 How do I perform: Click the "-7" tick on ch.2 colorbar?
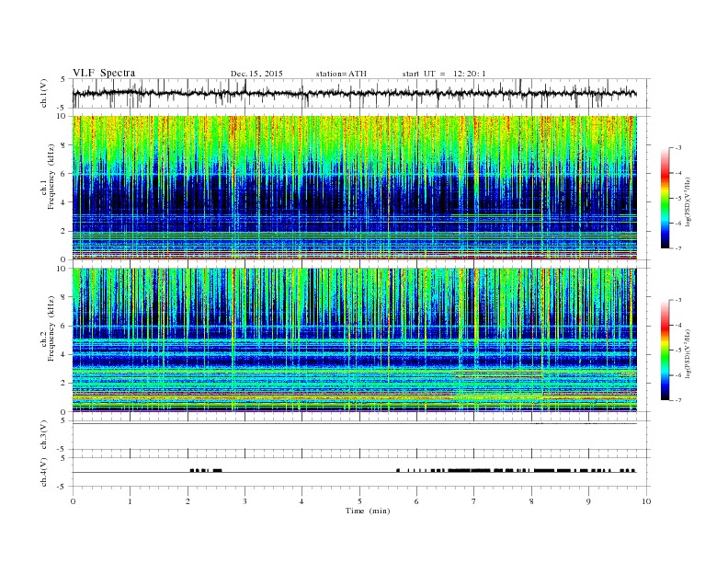tap(678, 400)
